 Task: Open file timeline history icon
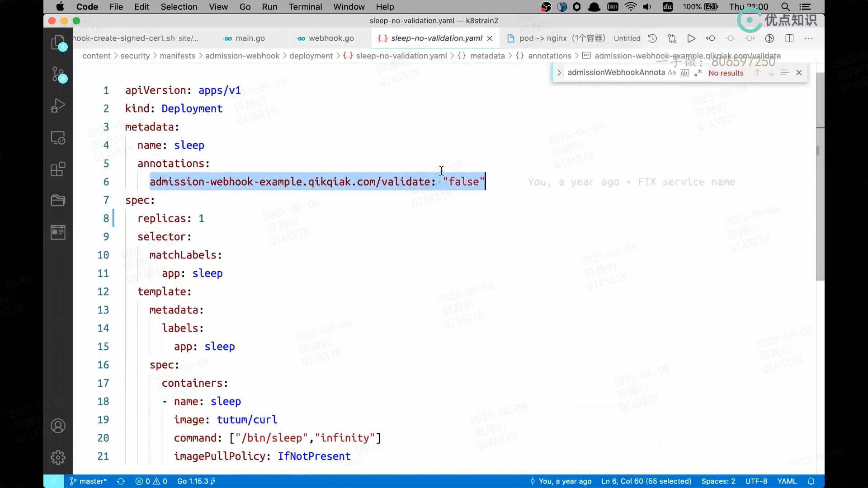[x=652, y=38]
